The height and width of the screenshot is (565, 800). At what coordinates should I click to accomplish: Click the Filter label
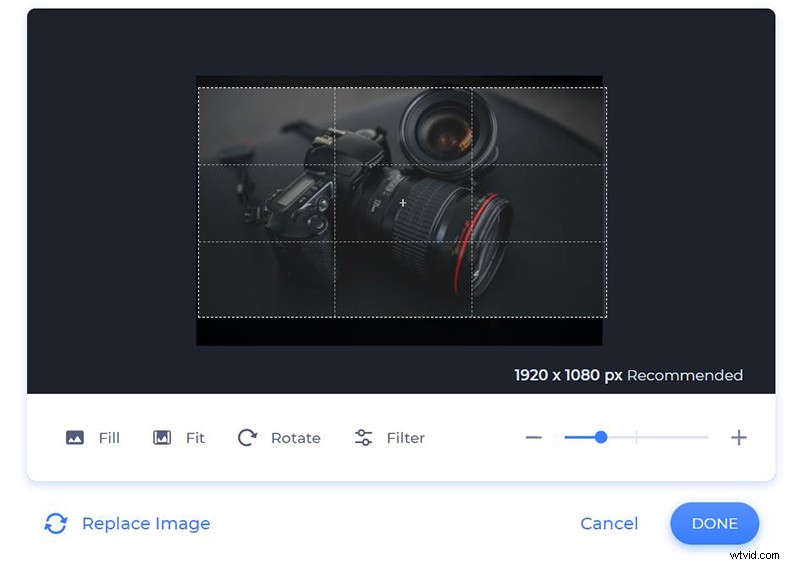coord(406,438)
